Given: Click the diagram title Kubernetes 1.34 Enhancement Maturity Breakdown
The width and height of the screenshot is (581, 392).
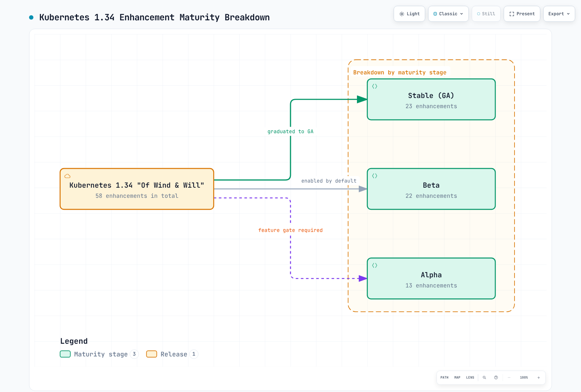Looking at the screenshot, I should click(x=154, y=17).
